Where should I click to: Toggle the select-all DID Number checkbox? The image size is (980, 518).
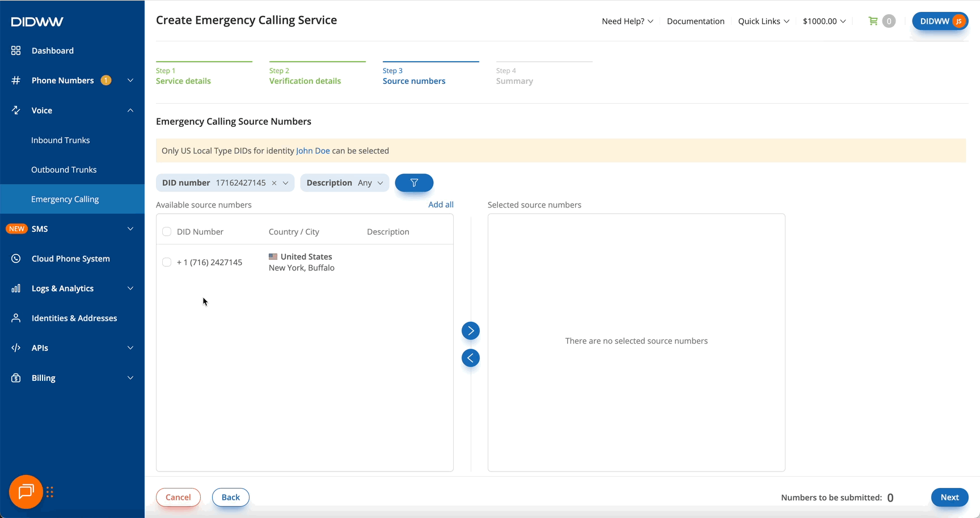pos(167,232)
